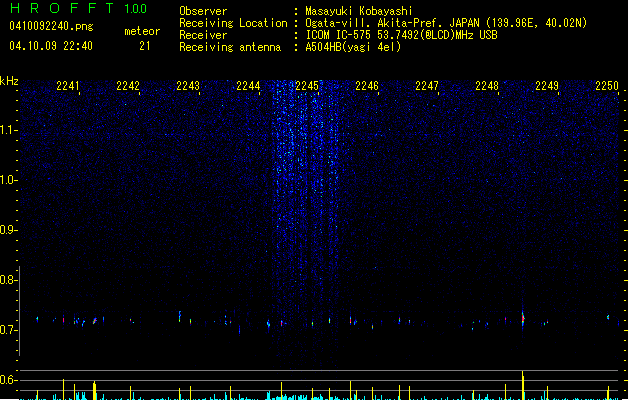Screen dimensions: 629x400
Task: Click the 2243 time axis marker
Action: pos(188,86)
